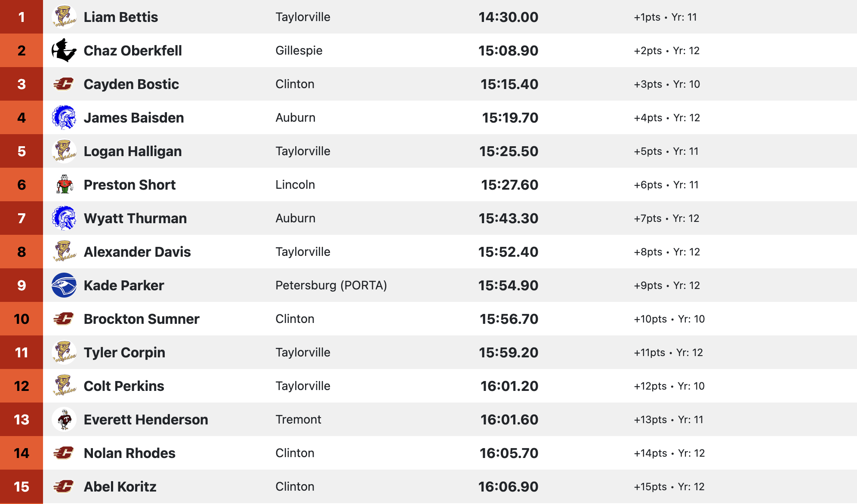Select the place number 1 cell

[x=22, y=17]
